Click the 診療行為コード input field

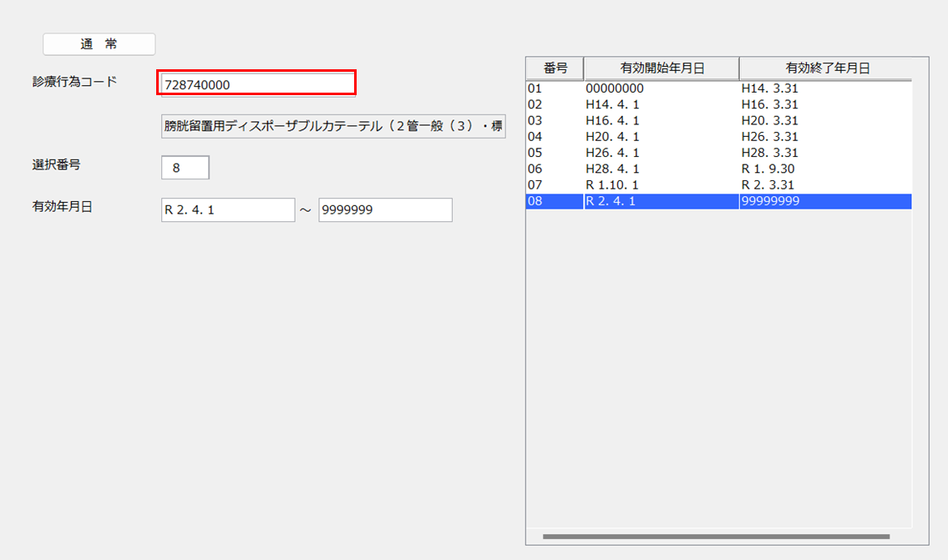256,83
